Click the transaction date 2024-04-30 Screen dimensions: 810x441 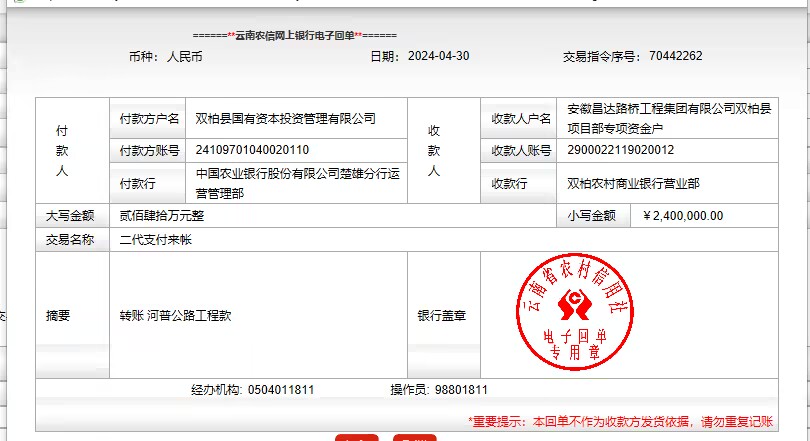pyautogui.click(x=438, y=57)
